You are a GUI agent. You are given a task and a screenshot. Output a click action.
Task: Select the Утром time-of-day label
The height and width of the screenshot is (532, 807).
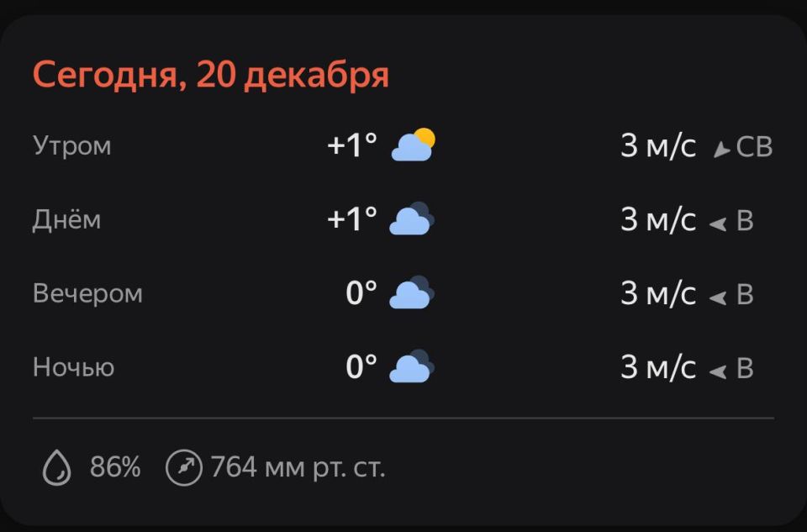tap(72, 145)
